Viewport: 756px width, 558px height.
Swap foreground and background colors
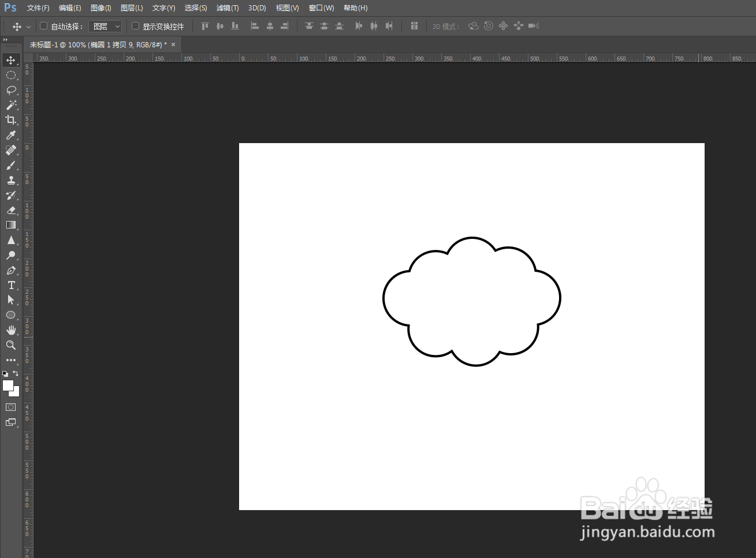pyautogui.click(x=16, y=373)
